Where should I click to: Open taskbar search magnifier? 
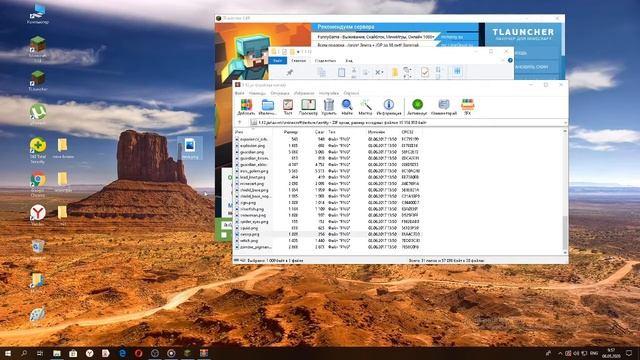click(24, 353)
